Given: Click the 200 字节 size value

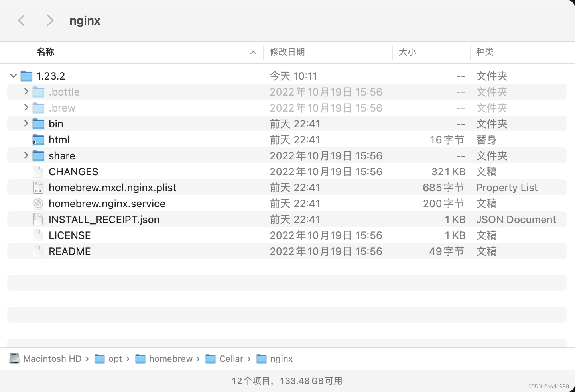Looking at the screenshot, I should point(444,203).
